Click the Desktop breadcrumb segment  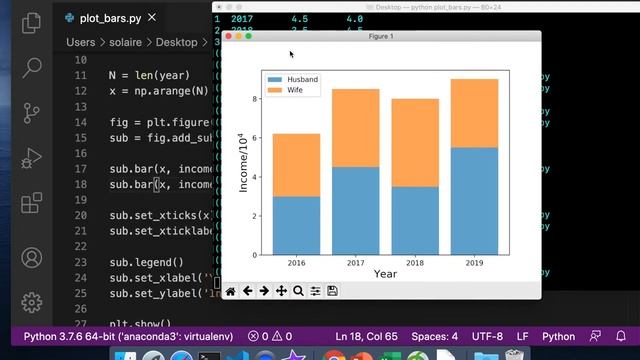[x=176, y=42]
